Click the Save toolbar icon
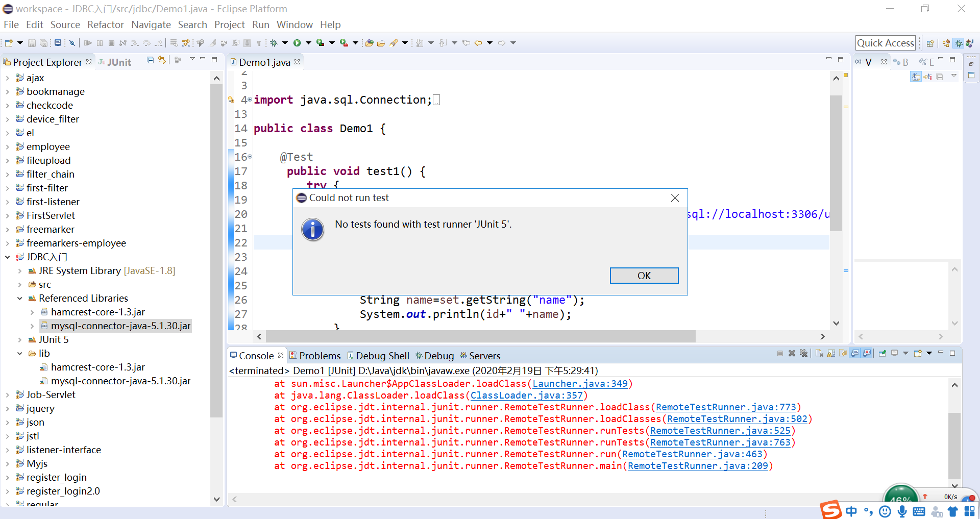980x519 pixels. [32, 43]
